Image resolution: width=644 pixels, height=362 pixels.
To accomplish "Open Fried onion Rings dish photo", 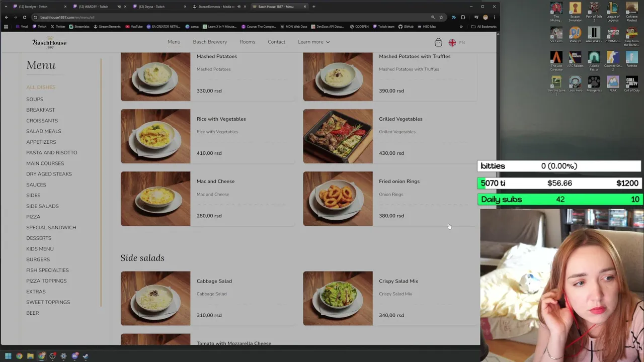I will [x=338, y=199].
